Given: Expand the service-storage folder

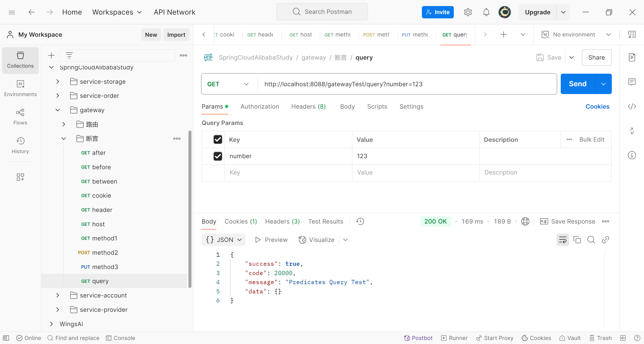Looking at the screenshot, I should tap(58, 81).
